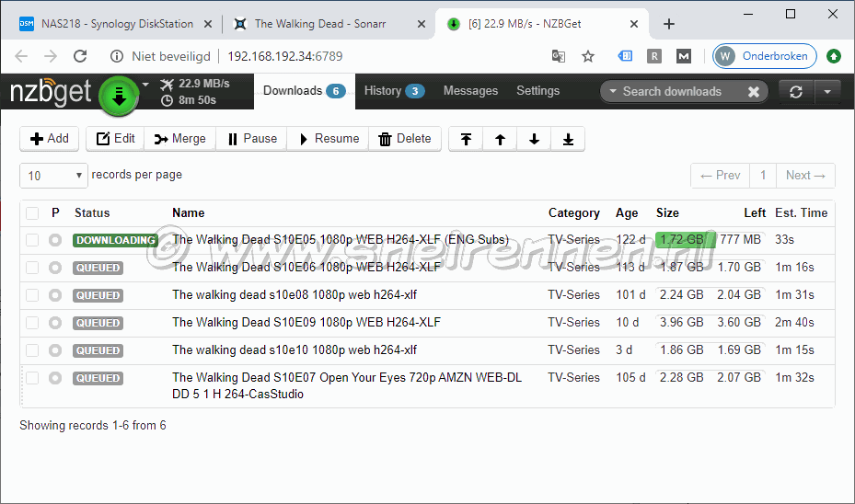Screen dimensions: 855x504
Task: Click the DOWNLOADING status badge
Action: (115, 240)
